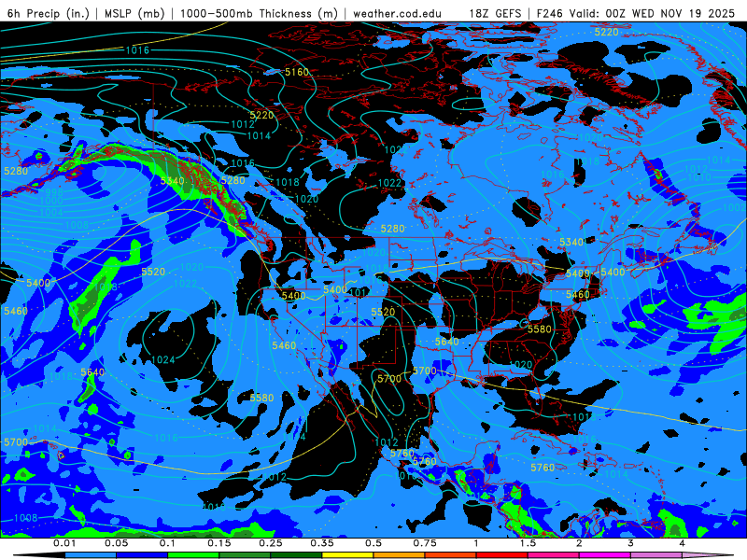This screenshot has height=560, width=747.
Task: Click the 'MSLP (mb)' title text
Action: [x=134, y=13]
